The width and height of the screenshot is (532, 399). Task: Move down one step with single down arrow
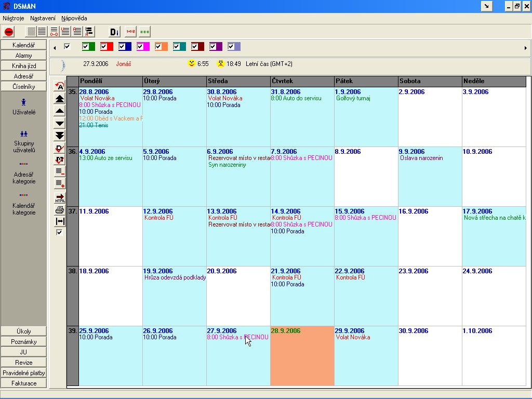click(x=60, y=123)
